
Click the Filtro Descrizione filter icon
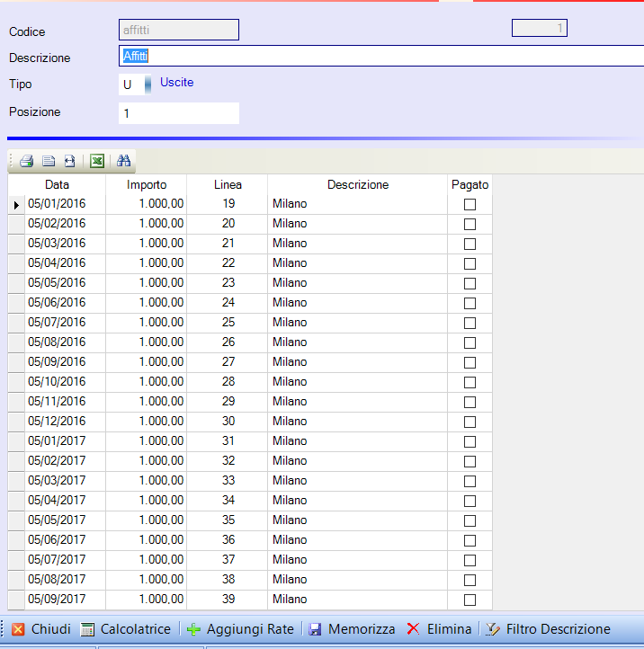(492, 629)
